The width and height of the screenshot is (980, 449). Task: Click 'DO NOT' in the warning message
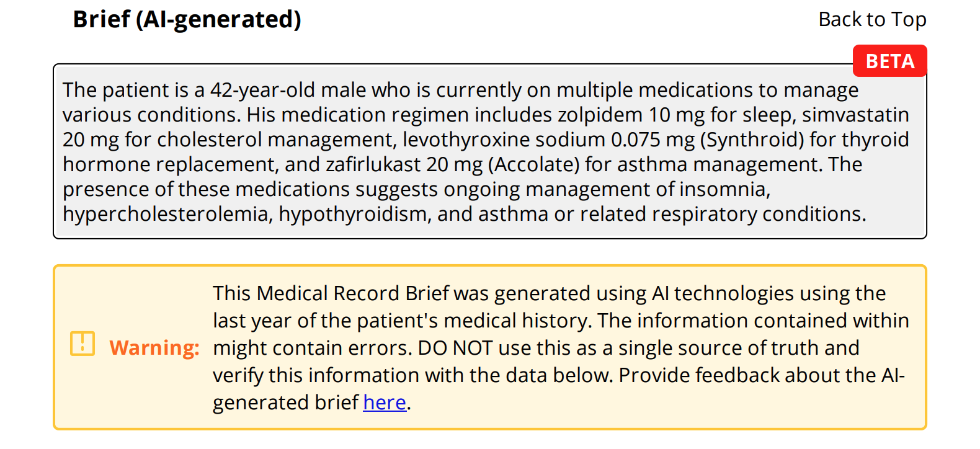point(455,348)
